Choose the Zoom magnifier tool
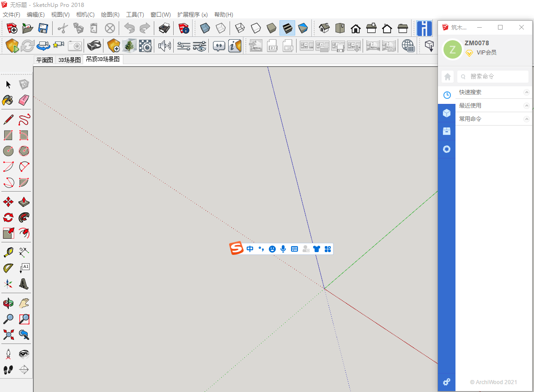The height and width of the screenshot is (392, 534). (8, 319)
